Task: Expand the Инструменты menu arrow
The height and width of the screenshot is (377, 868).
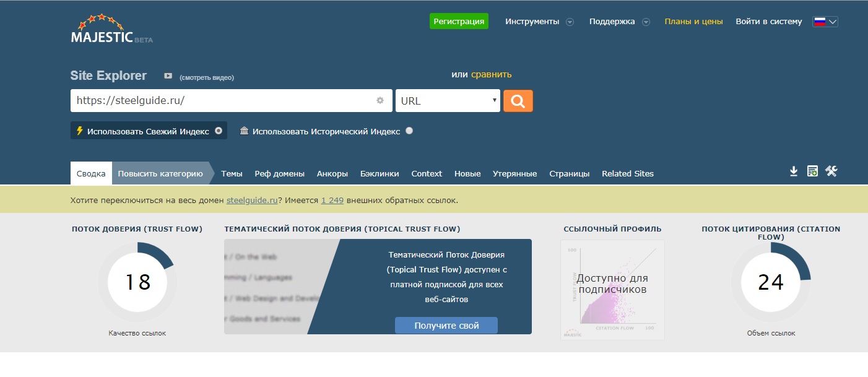Action: click(x=570, y=22)
